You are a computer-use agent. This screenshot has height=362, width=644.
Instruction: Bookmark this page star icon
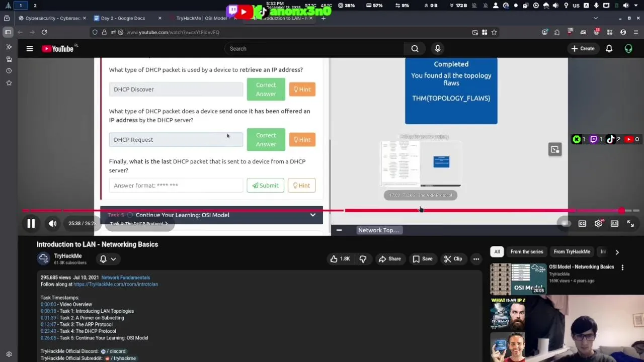pyautogui.click(x=494, y=32)
